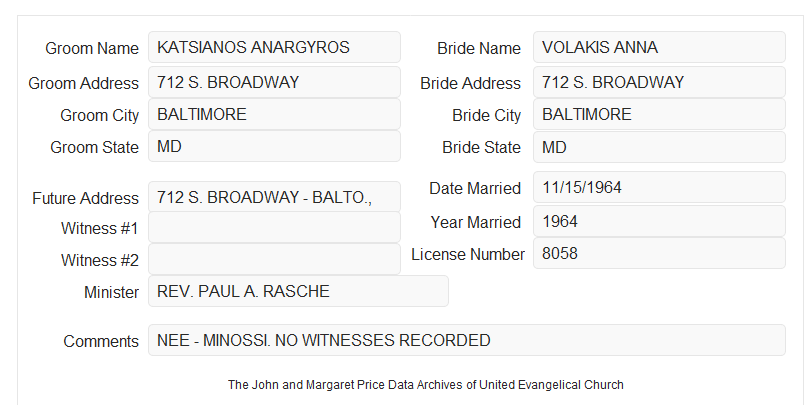This screenshot has height=405, width=805.
Task: Click the Groom Name label
Action: (92, 48)
